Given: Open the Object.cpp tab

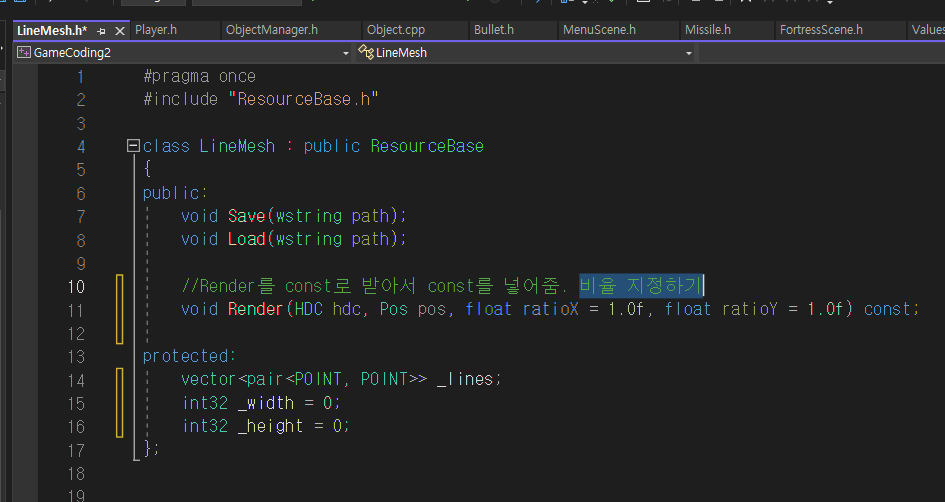Looking at the screenshot, I should pos(395,30).
